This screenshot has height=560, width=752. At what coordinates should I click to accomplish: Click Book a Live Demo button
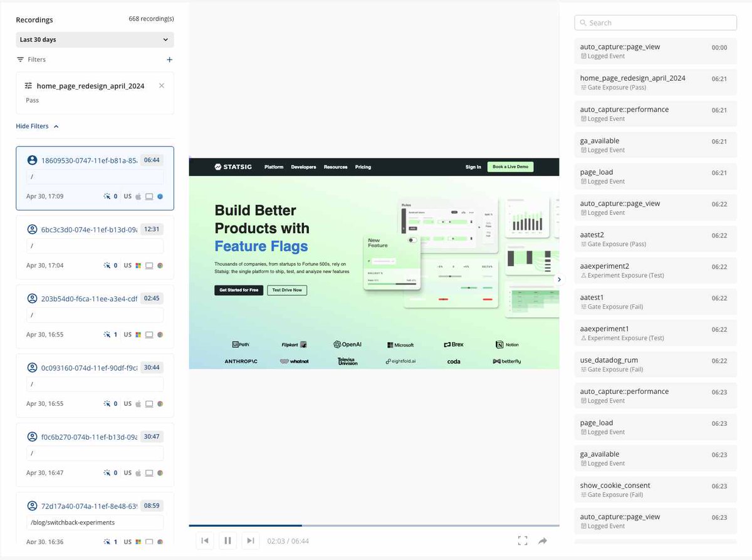[510, 167]
